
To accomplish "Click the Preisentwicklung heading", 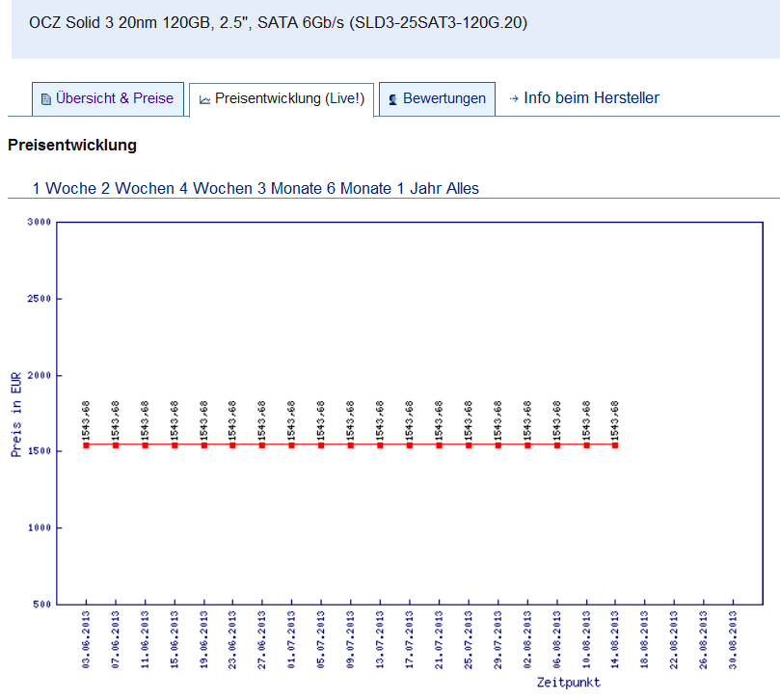I will (x=72, y=146).
